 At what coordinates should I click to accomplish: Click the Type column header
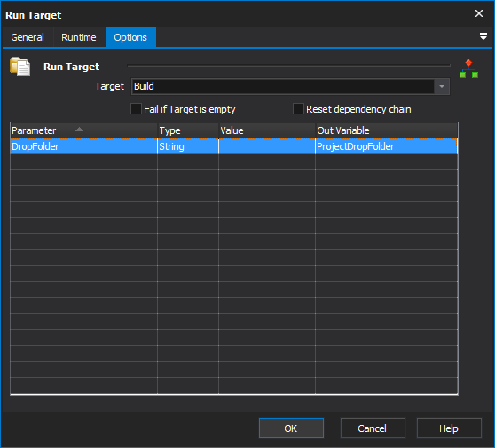188,130
